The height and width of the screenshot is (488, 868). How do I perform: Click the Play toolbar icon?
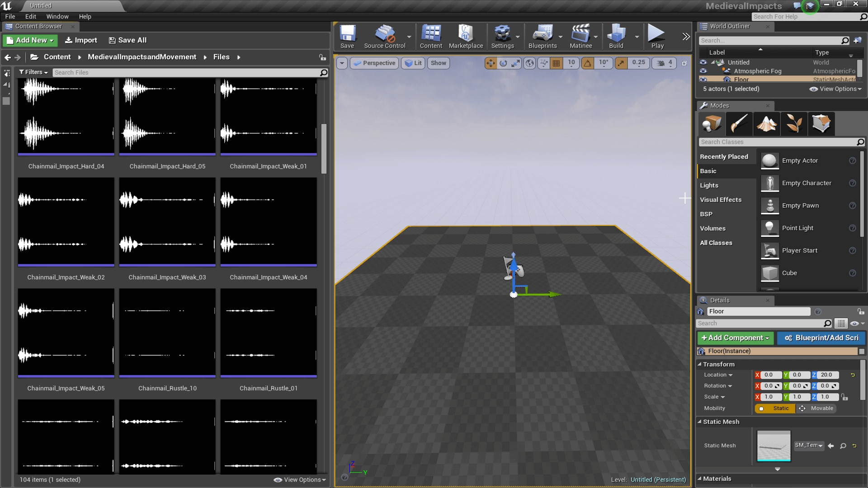[657, 36]
